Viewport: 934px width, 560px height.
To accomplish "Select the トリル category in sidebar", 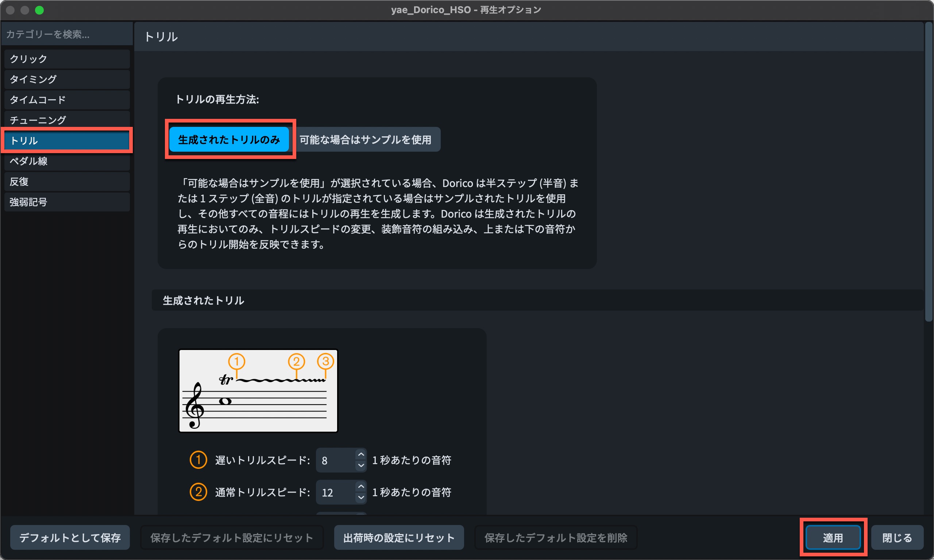I will (67, 140).
